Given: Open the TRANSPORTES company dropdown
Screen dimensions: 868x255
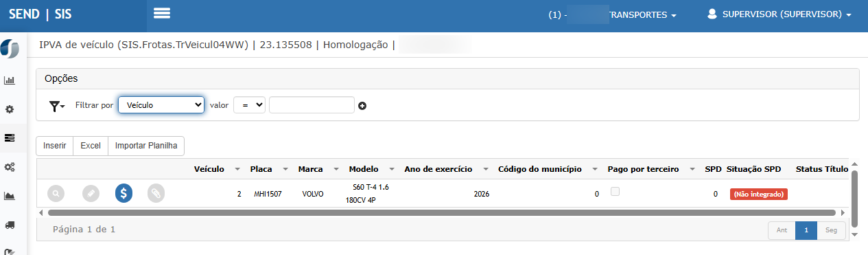Looking at the screenshot, I should 613,14.
